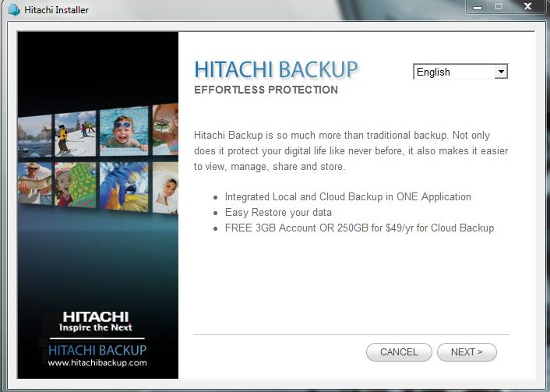Click the www.hitachibackup.com address
Image resolution: width=550 pixels, height=392 pixels.
[97, 363]
